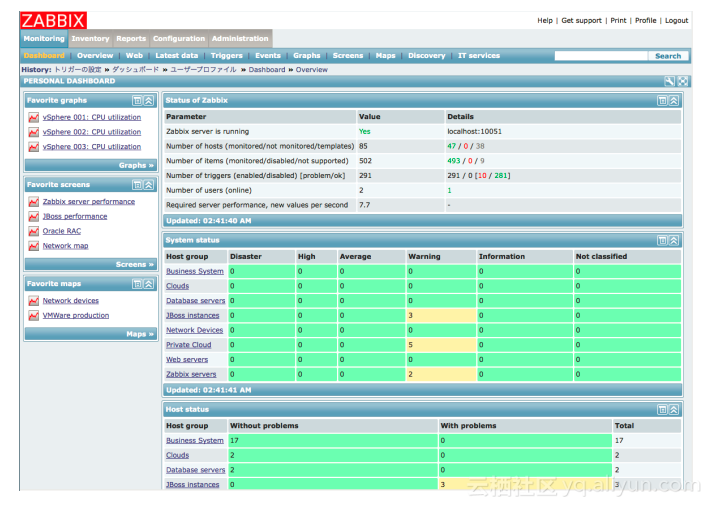Open VMWare production map link
The width and height of the screenshot is (712, 508).
[x=76, y=316]
